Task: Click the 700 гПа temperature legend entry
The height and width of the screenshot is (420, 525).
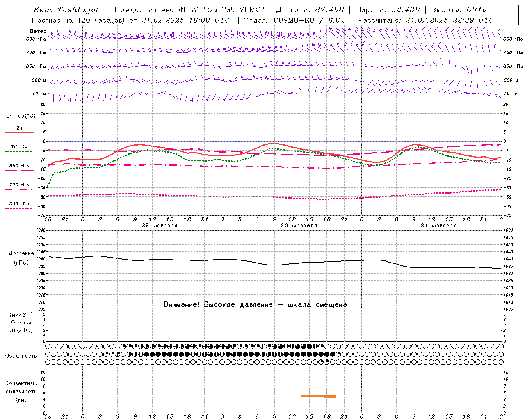Action: point(19,185)
